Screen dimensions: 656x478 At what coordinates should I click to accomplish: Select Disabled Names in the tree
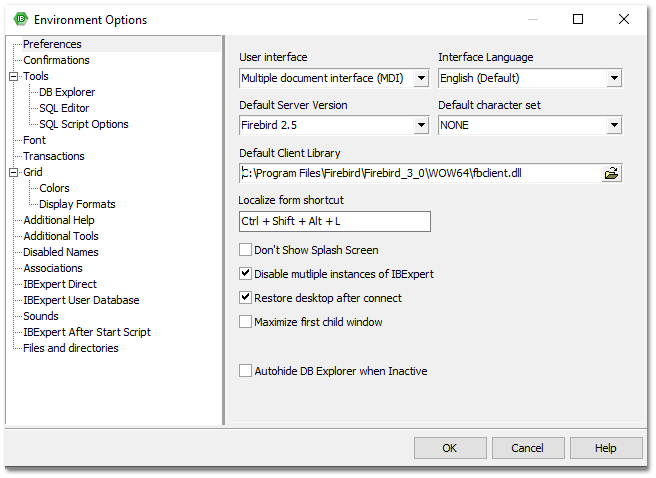pos(61,252)
